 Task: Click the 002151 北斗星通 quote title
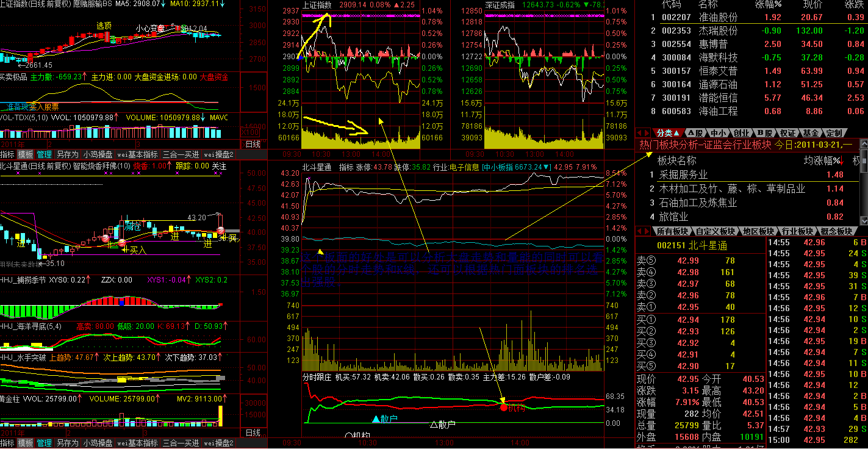(x=692, y=246)
